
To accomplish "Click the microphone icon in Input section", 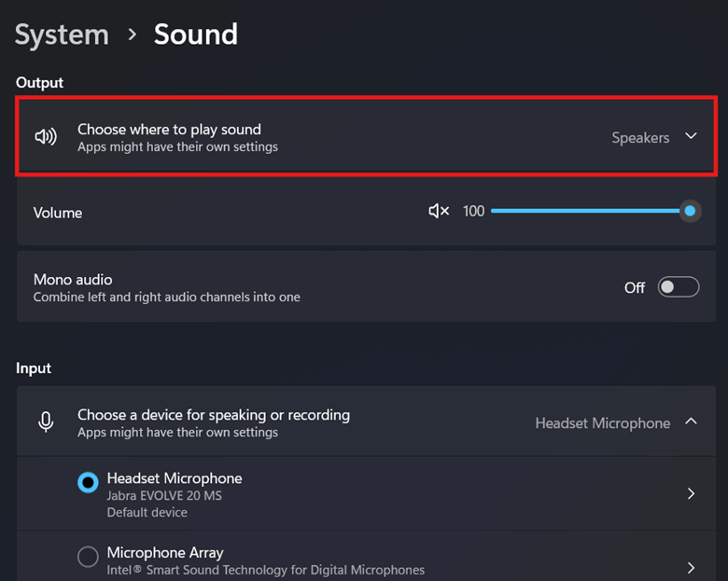I will tap(46, 422).
